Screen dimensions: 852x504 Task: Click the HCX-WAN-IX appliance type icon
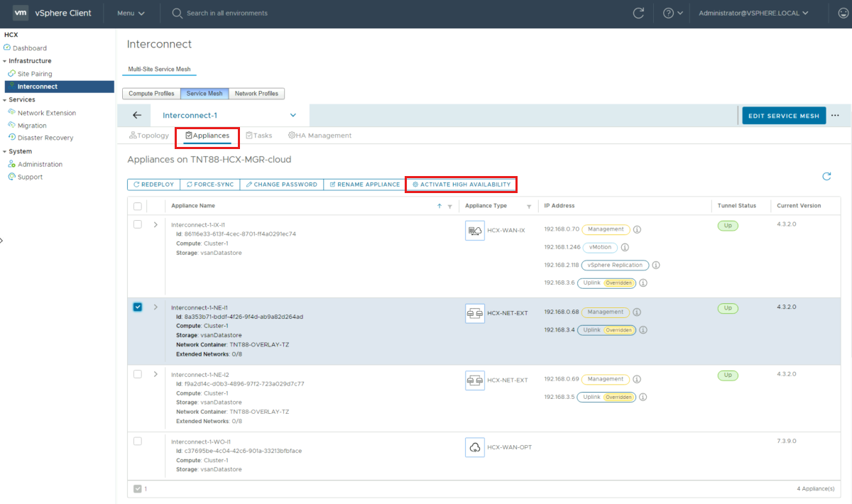(x=475, y=230)
